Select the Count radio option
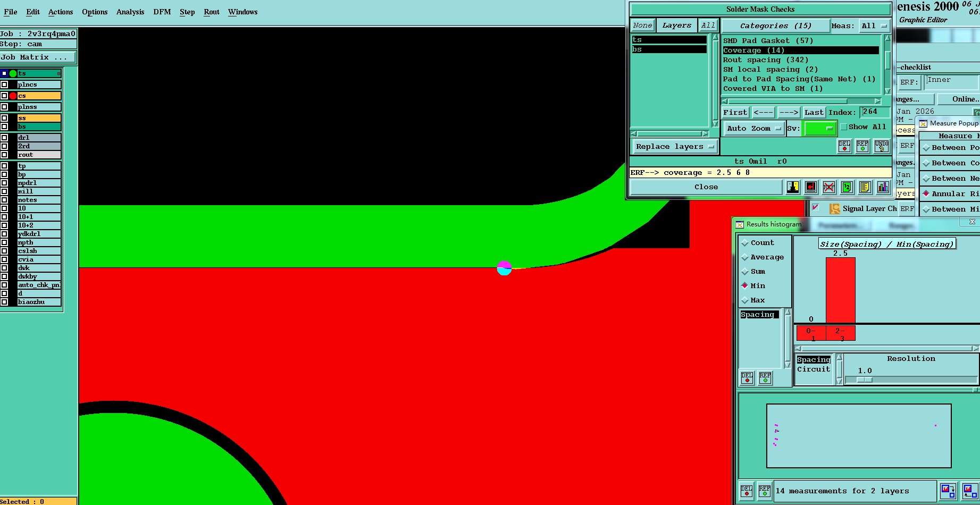Image resolution: width=980 pixels, height=505 pixels. (x=745, y=243)
